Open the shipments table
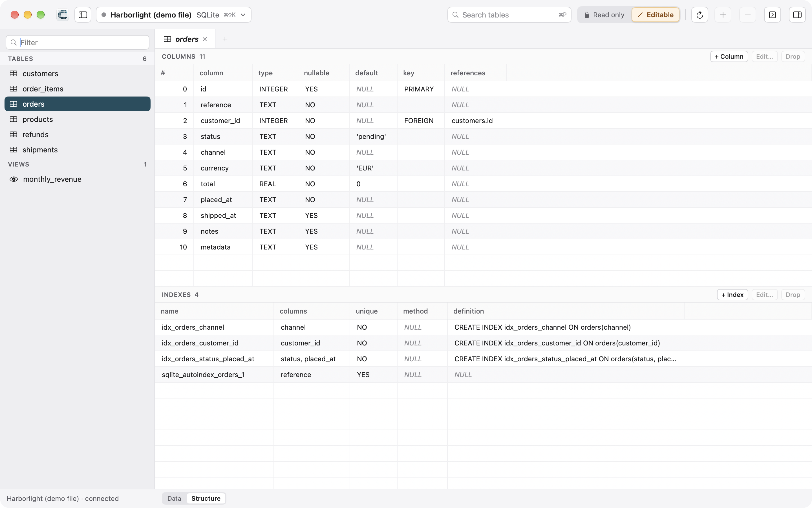812x508 pixels. coord(78,150)
